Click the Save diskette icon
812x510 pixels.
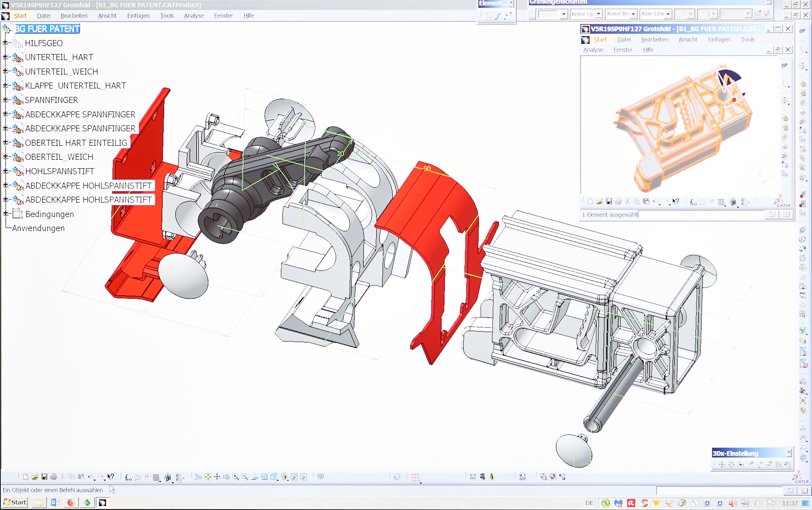coord(44,477)
